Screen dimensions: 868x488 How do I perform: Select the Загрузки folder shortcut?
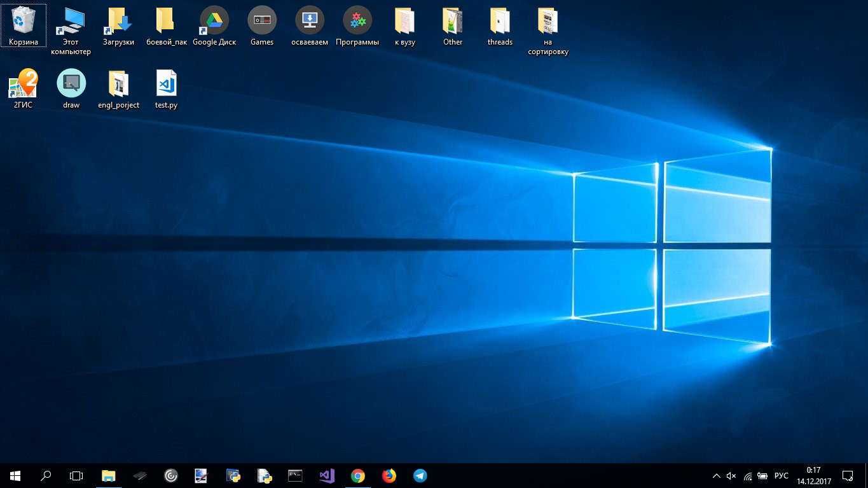(x=119, y=25)
